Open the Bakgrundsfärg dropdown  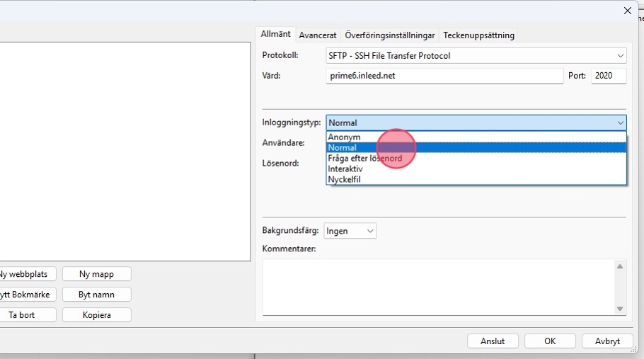(350, 231)
